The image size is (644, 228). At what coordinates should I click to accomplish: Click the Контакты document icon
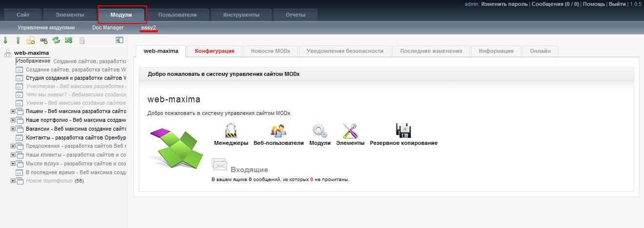pos(20,137)
